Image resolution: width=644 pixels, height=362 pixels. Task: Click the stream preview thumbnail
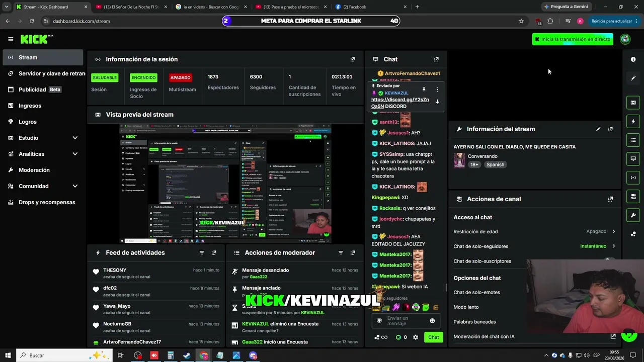pyautogui.click(x=225, y=183)
